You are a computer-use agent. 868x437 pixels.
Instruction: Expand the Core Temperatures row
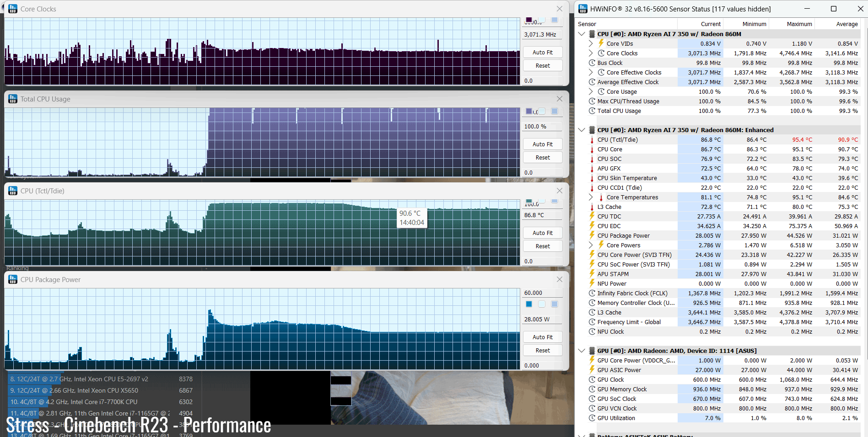click(591, 197)
